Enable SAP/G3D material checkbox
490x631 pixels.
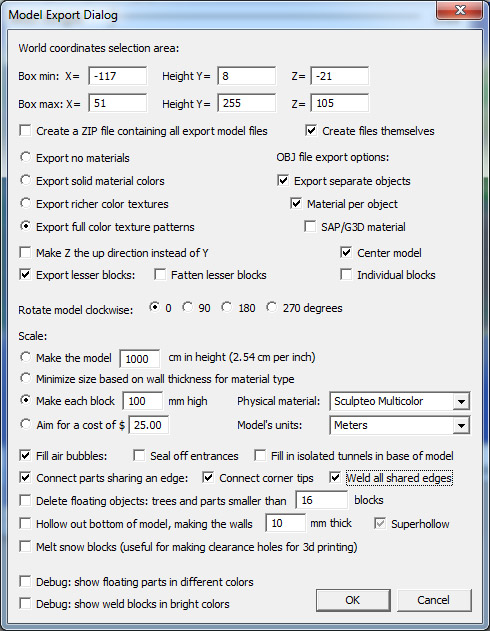(310, 227)
